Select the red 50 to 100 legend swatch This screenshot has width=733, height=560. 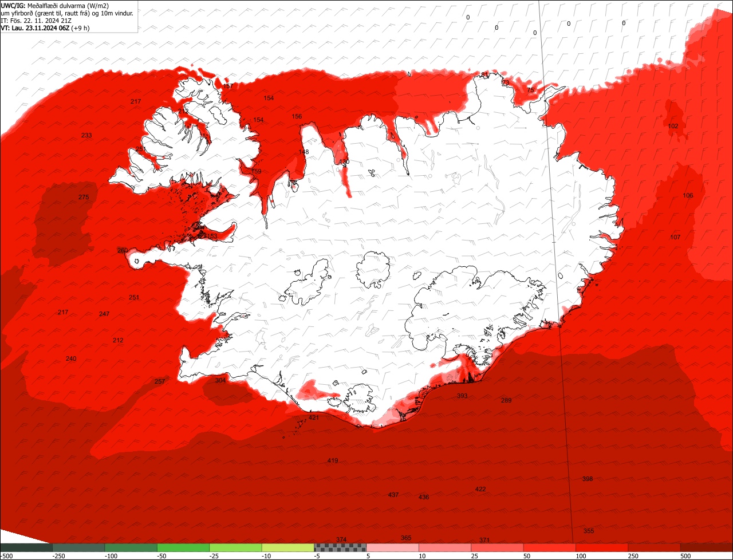[550, 547]
